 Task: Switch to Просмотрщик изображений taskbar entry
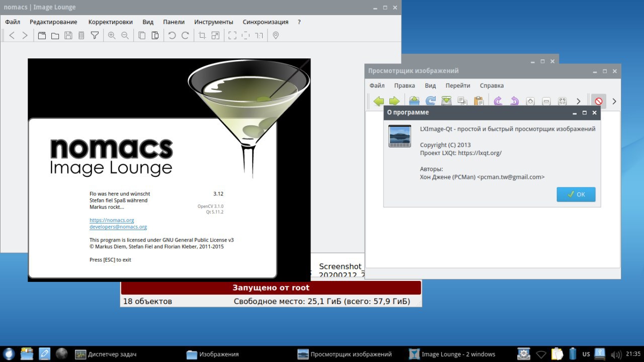(x=345, y=354)
